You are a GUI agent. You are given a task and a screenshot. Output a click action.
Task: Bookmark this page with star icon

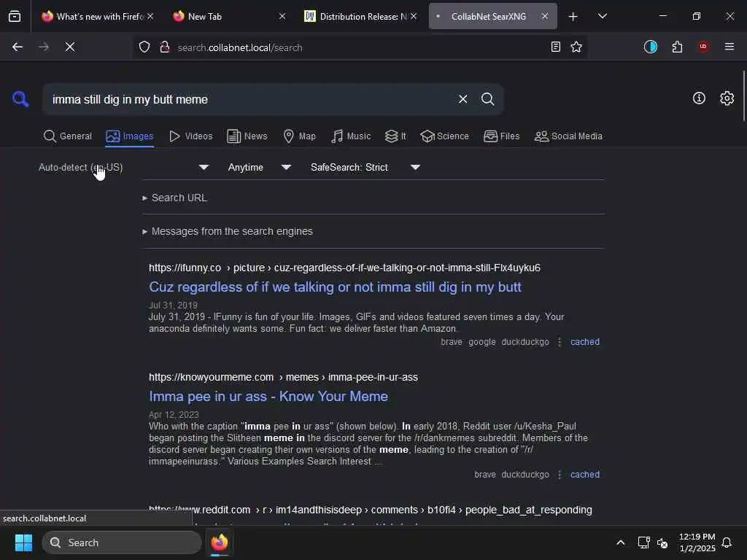pos(576,47)
